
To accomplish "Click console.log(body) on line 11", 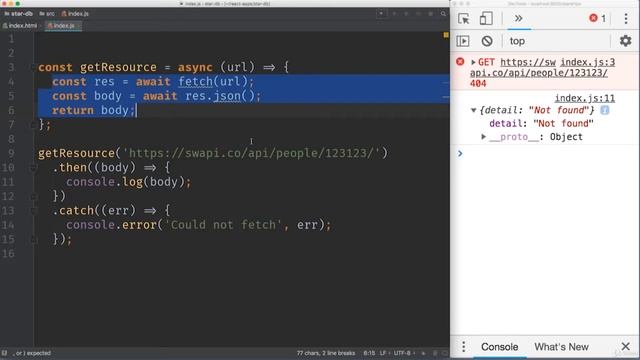I will click(x=128, y=182).
